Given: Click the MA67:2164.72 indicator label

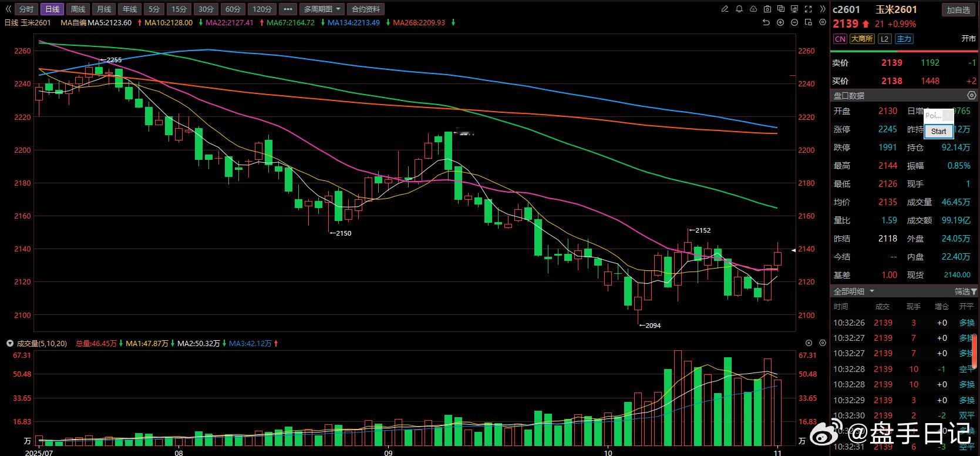Looking at the screenshot, I should click(291, 23).
